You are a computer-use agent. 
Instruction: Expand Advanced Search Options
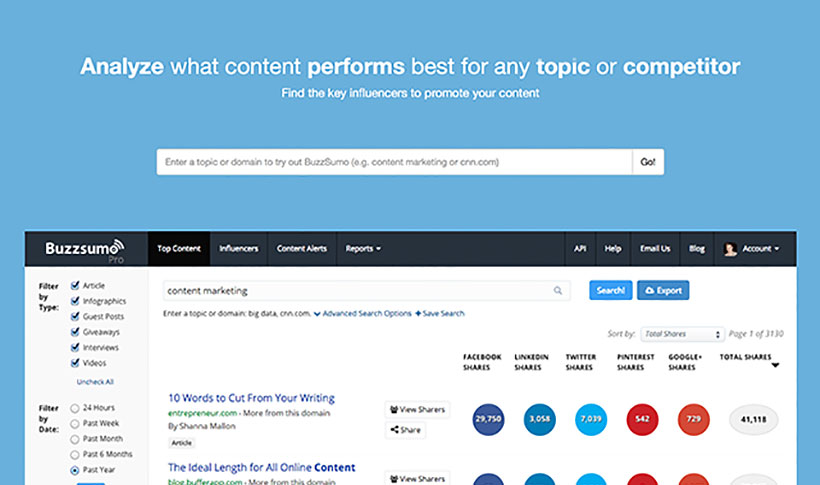(x=362, y=313)
